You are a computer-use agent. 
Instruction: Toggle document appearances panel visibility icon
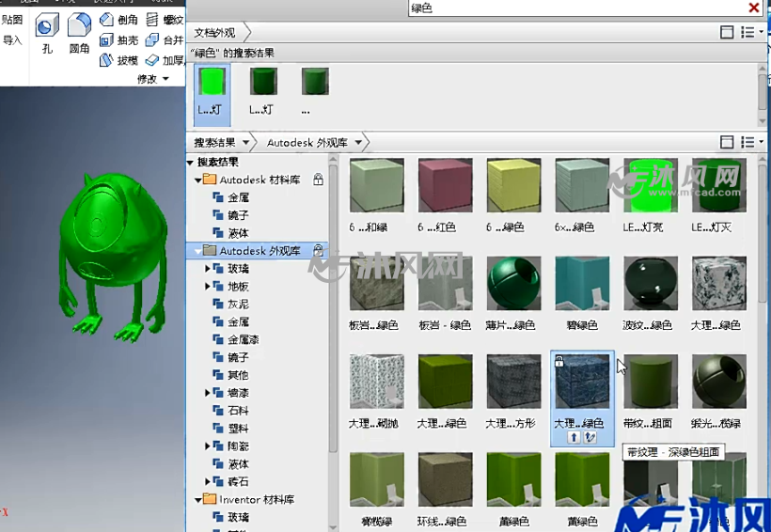point(727,33)
